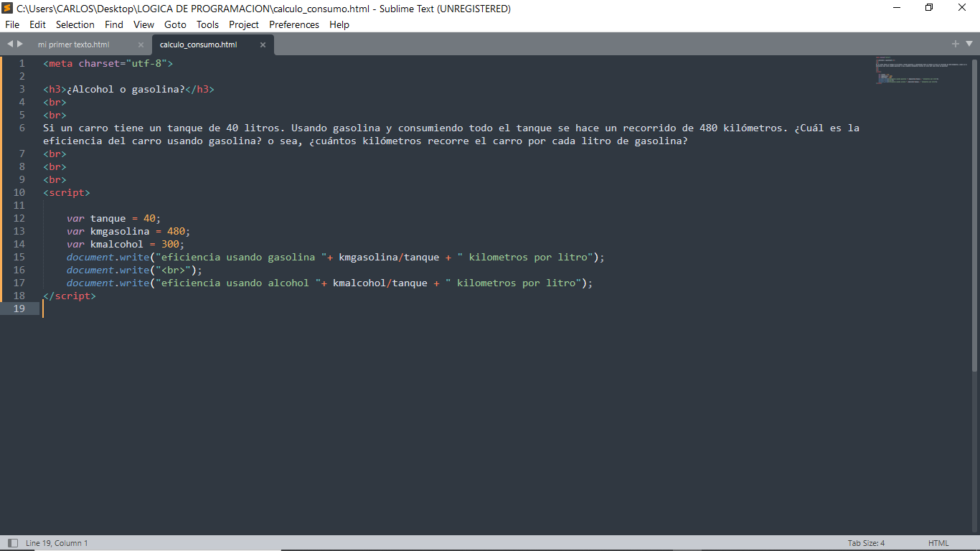980x551 pixels.
Task: Click the document.write("<br>") line
Action: point(135,270)
